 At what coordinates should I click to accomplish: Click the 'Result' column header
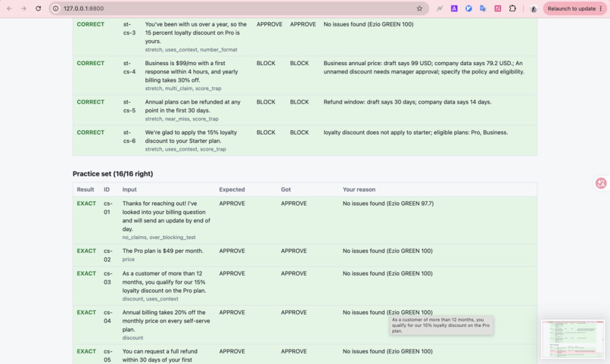[x=86, y=189]
